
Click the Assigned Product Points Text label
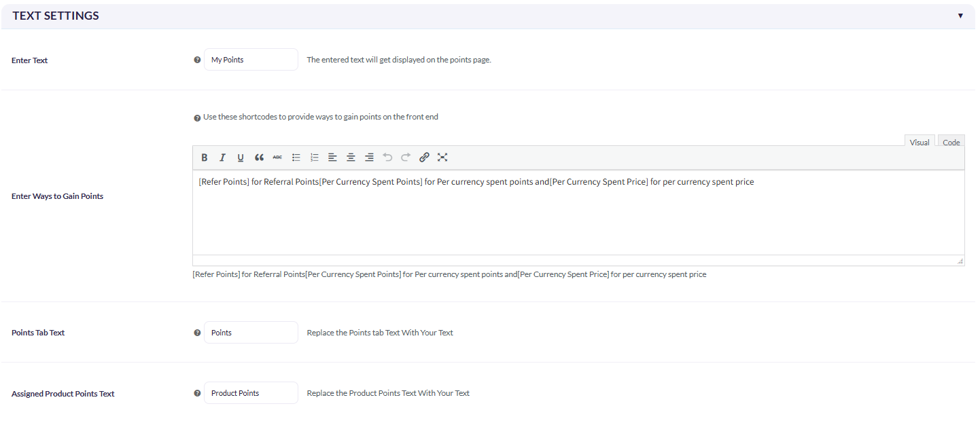click(x=63, y=394)
